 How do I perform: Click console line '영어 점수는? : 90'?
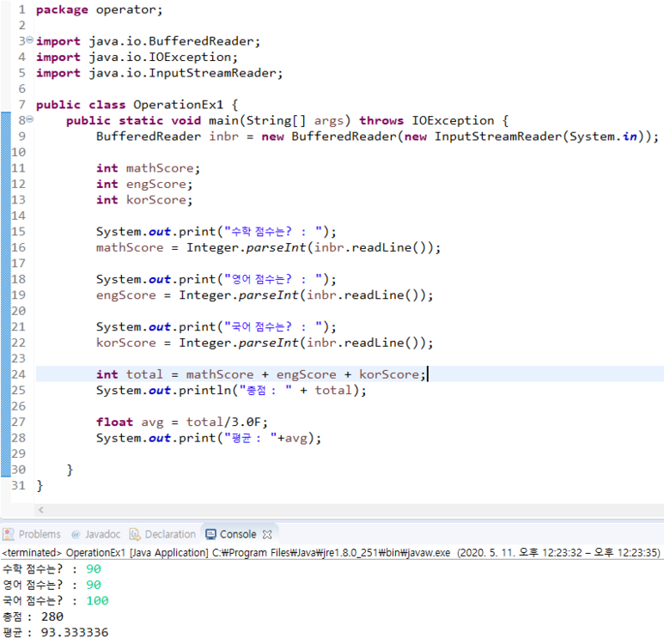[x=52, y=585]
